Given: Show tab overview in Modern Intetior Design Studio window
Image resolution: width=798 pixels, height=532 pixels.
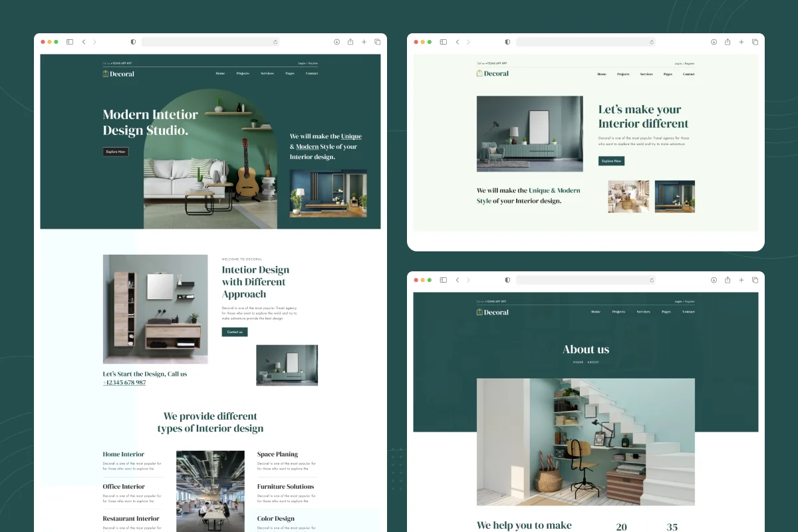Looking at the screenshot, I should click(x=377, y=42).
